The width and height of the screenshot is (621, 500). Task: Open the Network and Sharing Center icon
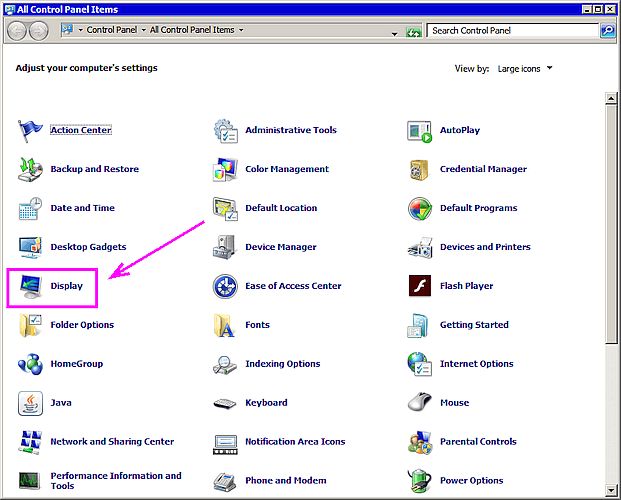coord(30,442)
